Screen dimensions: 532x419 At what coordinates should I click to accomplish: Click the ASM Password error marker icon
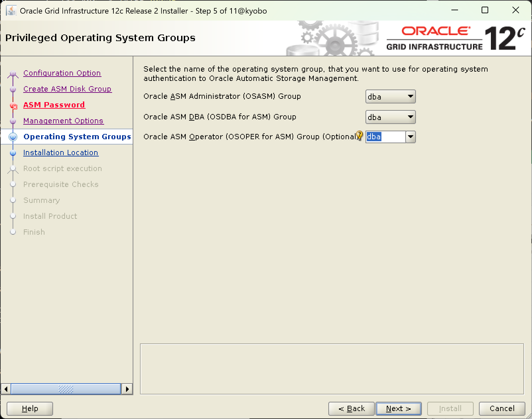[14, 106]
